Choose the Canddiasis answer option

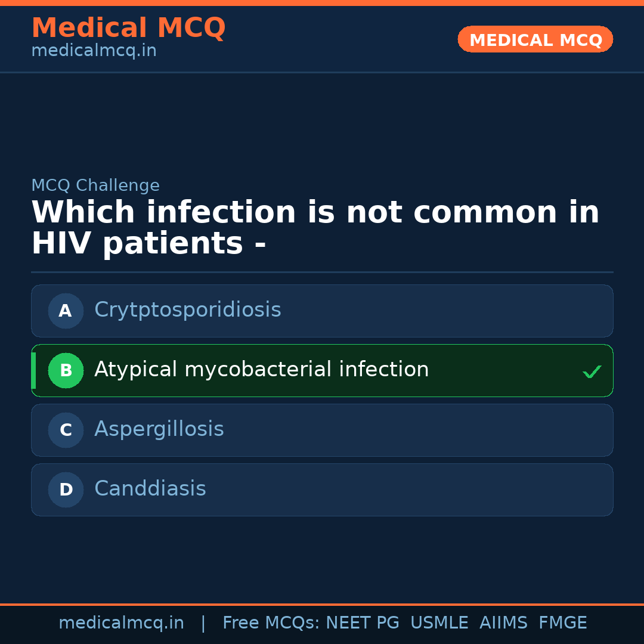[150, 489]
